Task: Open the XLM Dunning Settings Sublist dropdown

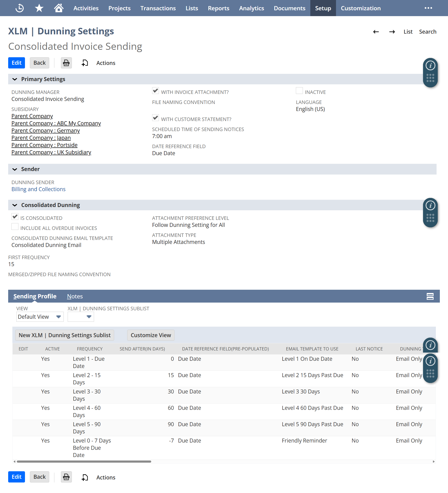Action: point(80,317)
